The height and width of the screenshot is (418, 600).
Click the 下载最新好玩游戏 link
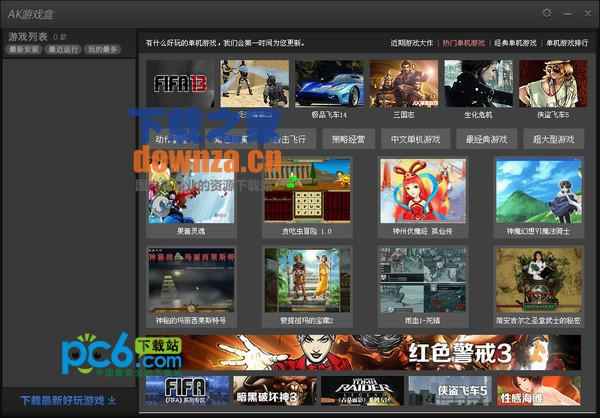coord(68,401)
